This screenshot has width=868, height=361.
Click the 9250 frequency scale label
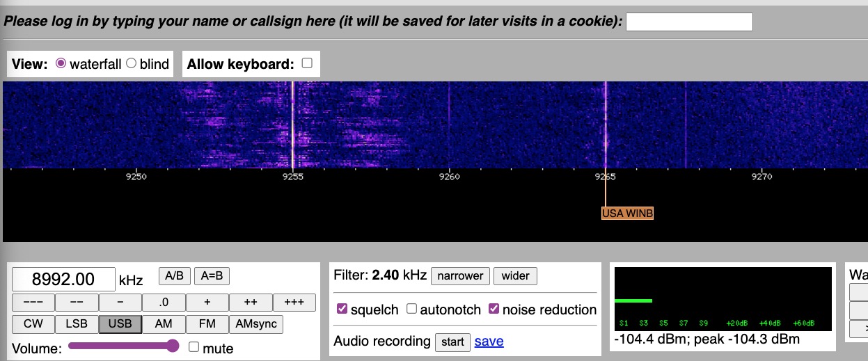pos(136,177)
